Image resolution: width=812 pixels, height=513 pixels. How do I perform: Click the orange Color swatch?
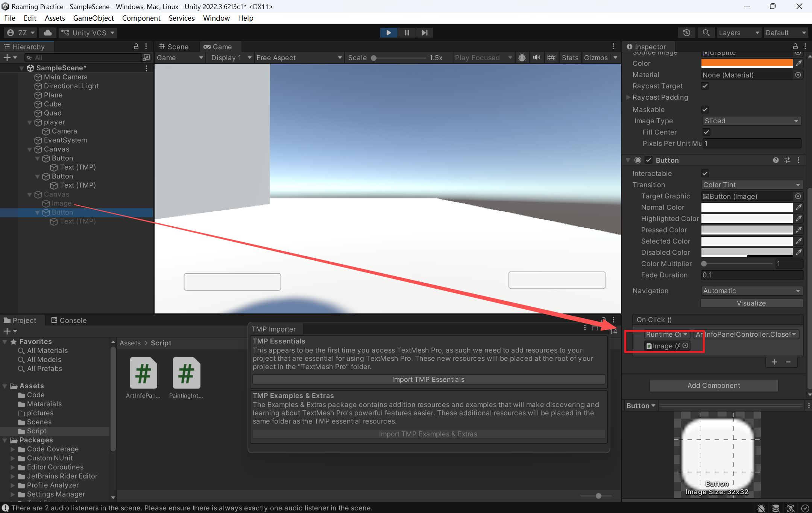coord(747,63)
